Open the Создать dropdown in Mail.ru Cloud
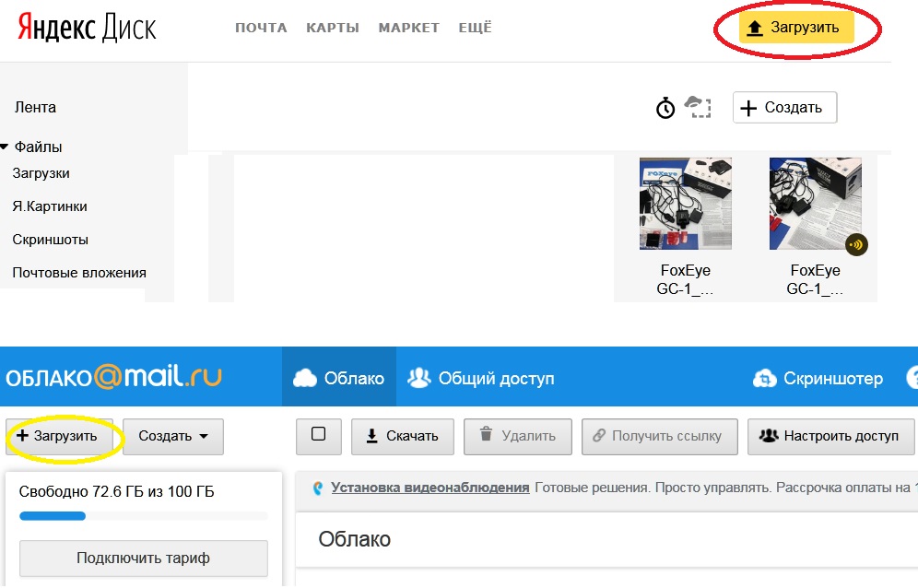 point(173,437)
